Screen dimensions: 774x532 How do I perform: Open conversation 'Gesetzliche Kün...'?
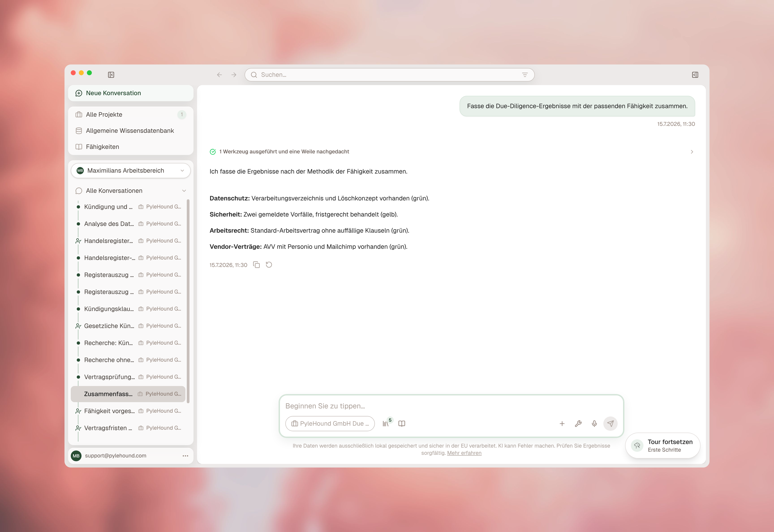128,326
